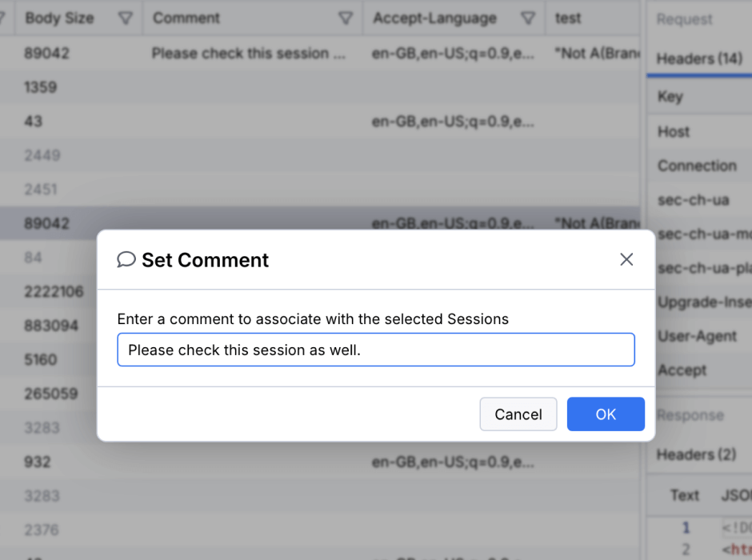
Task: Confirm the comment with OK
Action: 606,414
